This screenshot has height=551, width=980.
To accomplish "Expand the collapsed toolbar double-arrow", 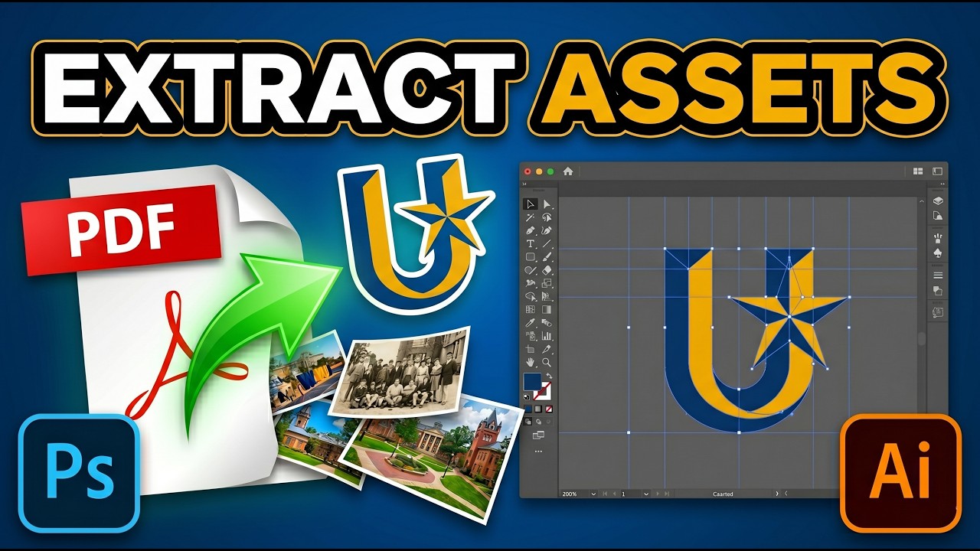I will pyautogui.click(x=524, y=184).
